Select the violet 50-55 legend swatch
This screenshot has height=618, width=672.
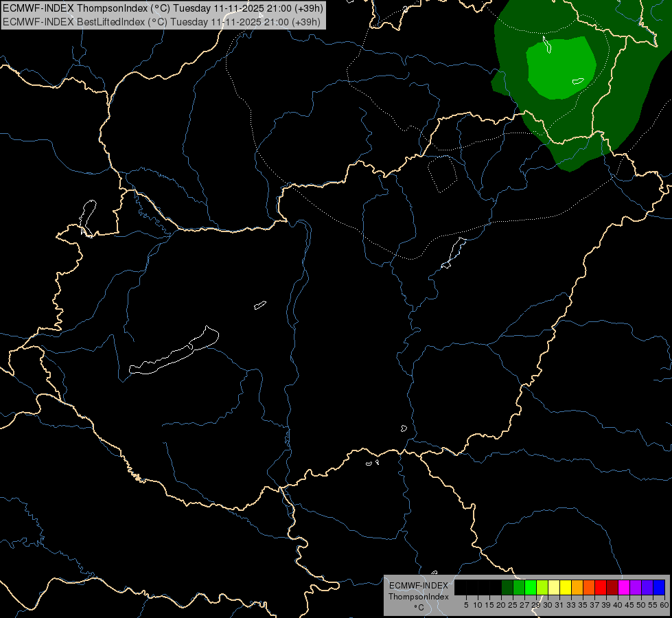647,587
